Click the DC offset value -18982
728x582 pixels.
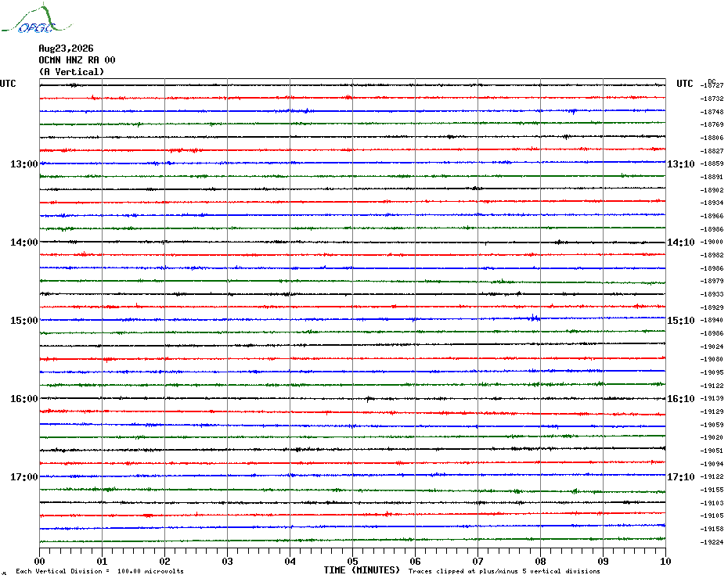pyautogui.click(x=712, y=255)
